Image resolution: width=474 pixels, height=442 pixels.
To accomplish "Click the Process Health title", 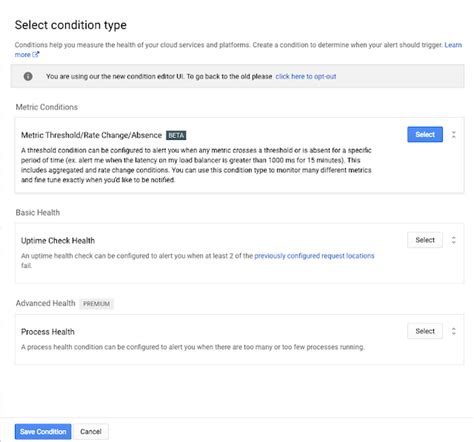I will point(48,332).
